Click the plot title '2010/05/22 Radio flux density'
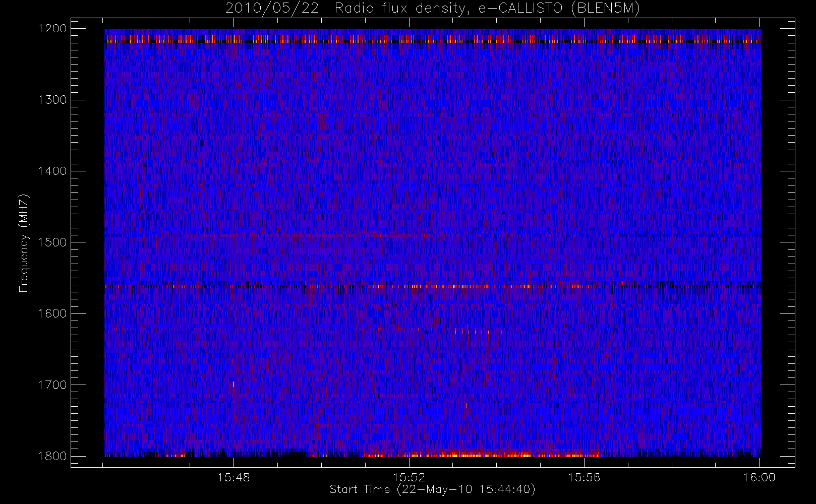The height and width of the screenshot is (504, 816). point(432,9)
